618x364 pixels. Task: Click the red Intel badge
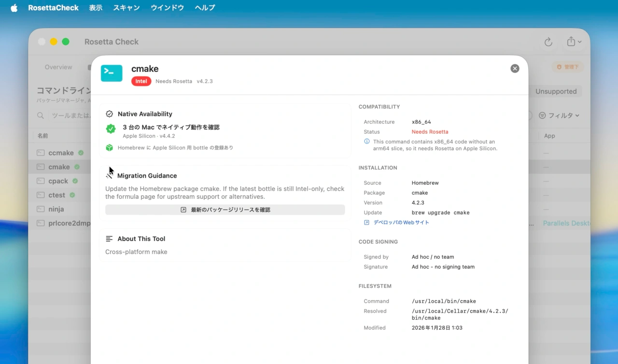[141, 81]
